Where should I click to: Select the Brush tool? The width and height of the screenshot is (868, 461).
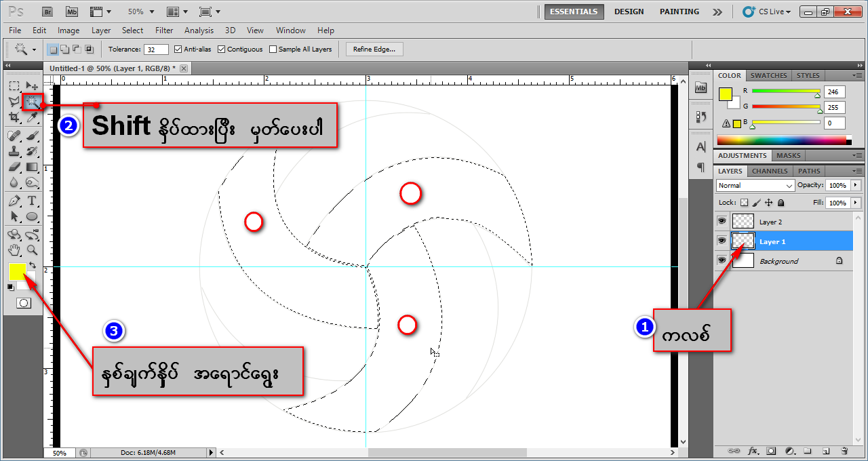[32, 136]
